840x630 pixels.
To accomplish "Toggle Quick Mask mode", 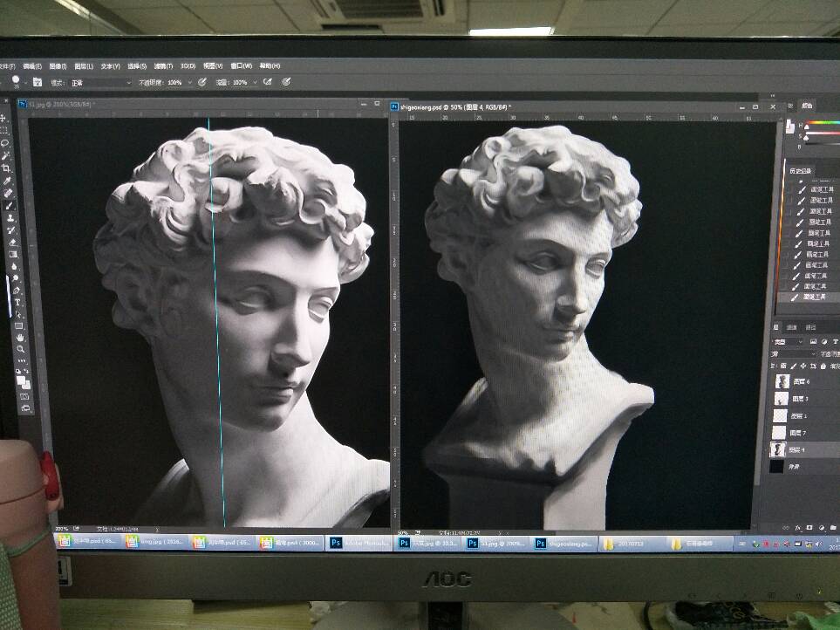I will coord(24,396).
